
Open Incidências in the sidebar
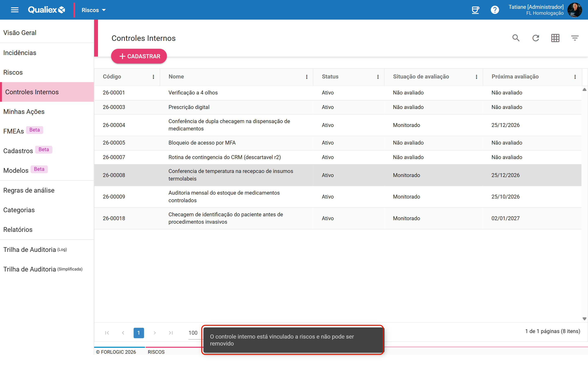(47, 53)
